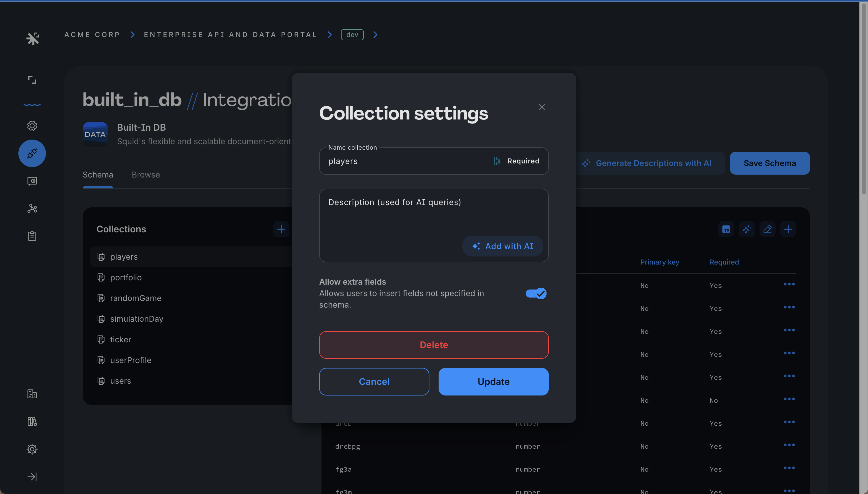
Task: Click the edit pencil icon in schema toolbar
Action: [x=767, y=229]
